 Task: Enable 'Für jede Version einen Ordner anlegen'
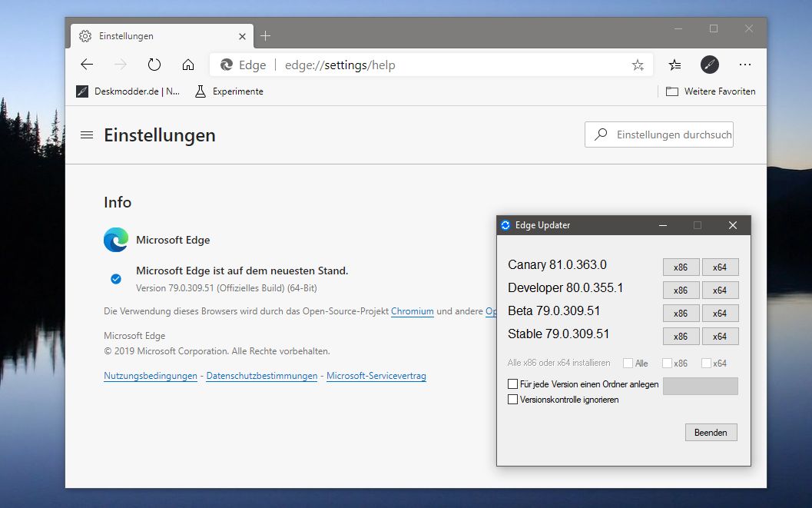pyautogui.click(x=512, y=384)
